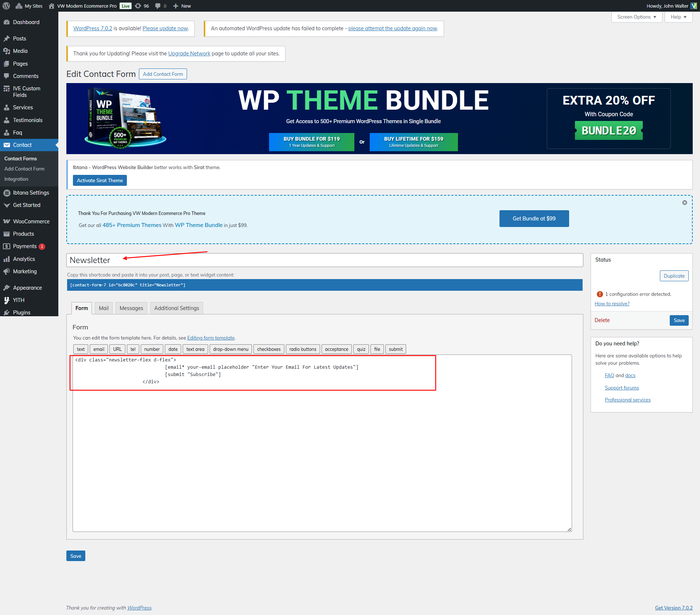Screen dimensions: 700x615
Task: Select the Form tab
Action: pyautogui.click(x=82, y=308)
